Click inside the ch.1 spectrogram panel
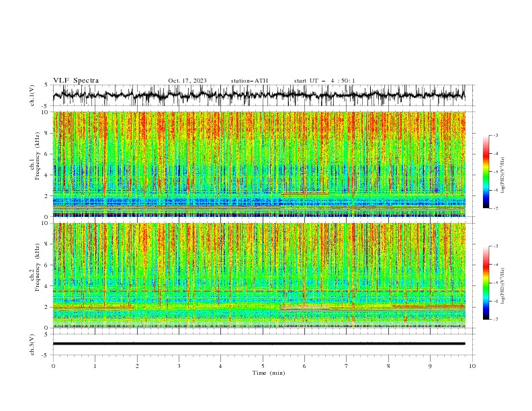Screen dimensions: 532x411 pos(259,164)
